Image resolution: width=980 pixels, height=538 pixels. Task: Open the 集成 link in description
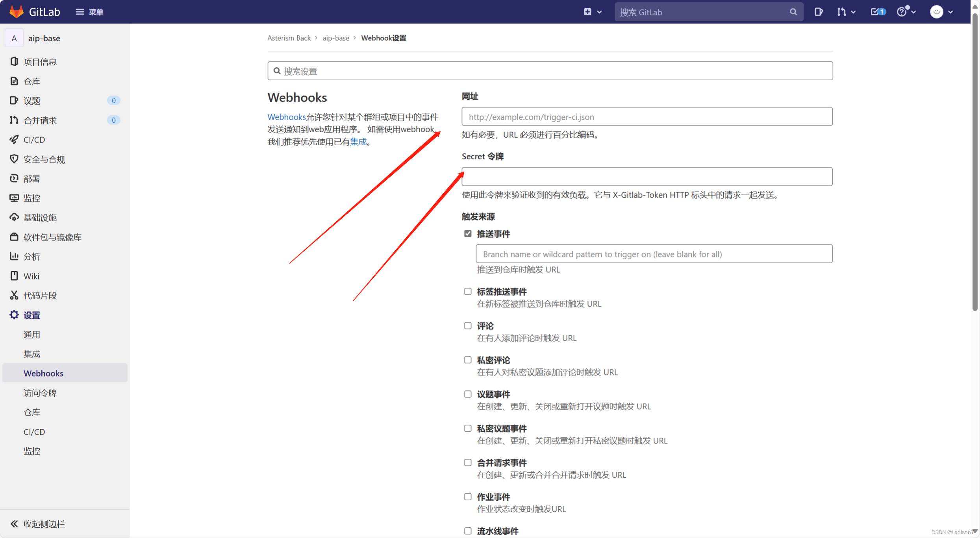[x=358, y=142]
